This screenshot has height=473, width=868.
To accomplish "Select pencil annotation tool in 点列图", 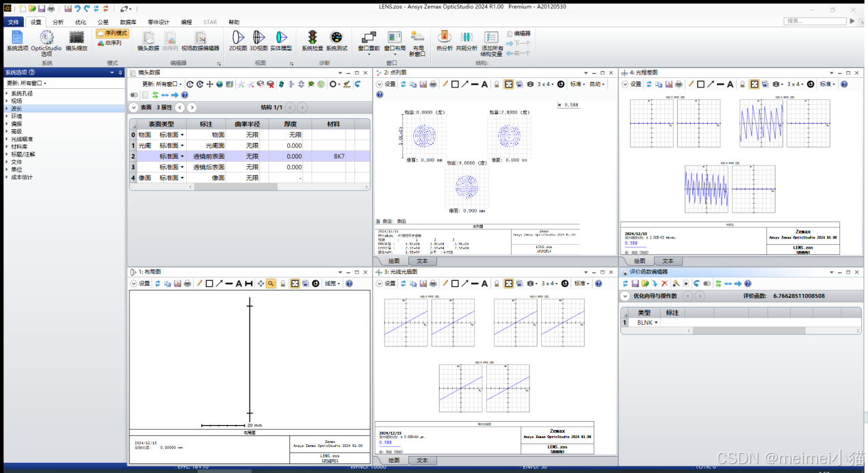I will [x=445, y=84].
